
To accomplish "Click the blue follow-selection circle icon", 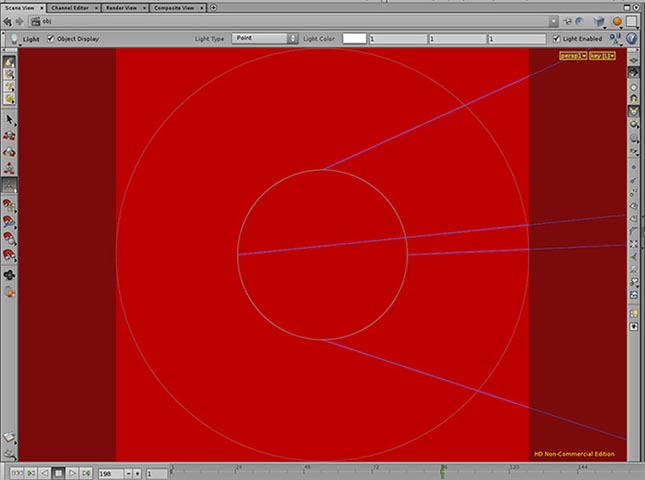I will pyautogui.click(x=580, y=21).
